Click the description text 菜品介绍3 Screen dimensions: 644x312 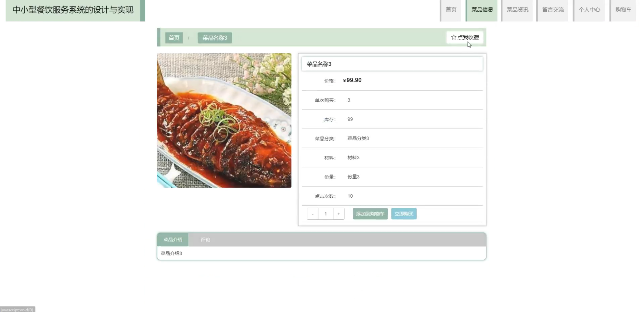tap(171, 253)
